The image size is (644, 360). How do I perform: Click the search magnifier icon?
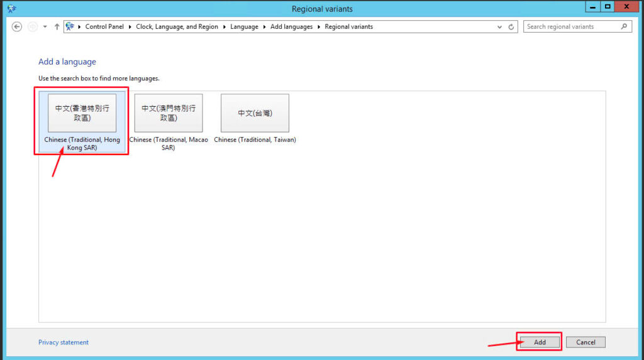pos(624,26)
